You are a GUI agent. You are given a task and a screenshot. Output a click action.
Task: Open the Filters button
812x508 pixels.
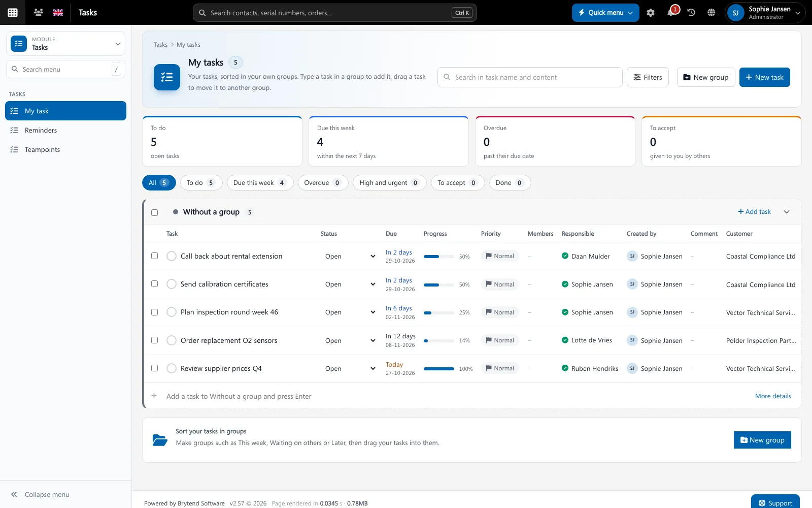(648, 77)
